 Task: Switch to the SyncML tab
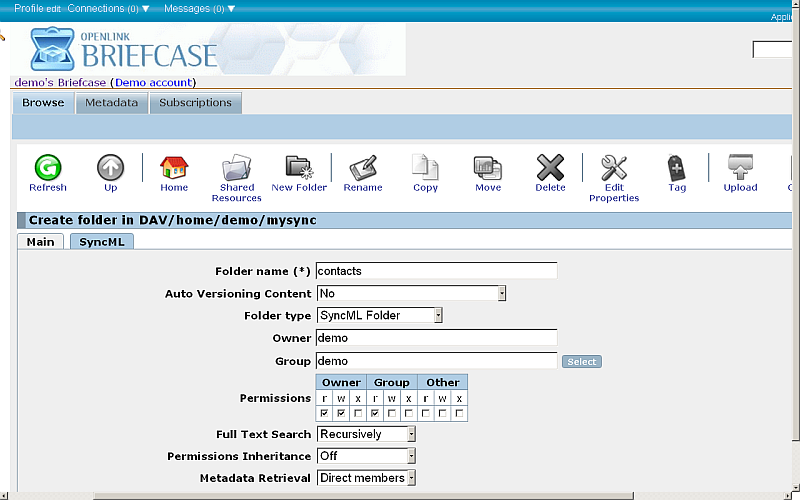click(100, 242)
